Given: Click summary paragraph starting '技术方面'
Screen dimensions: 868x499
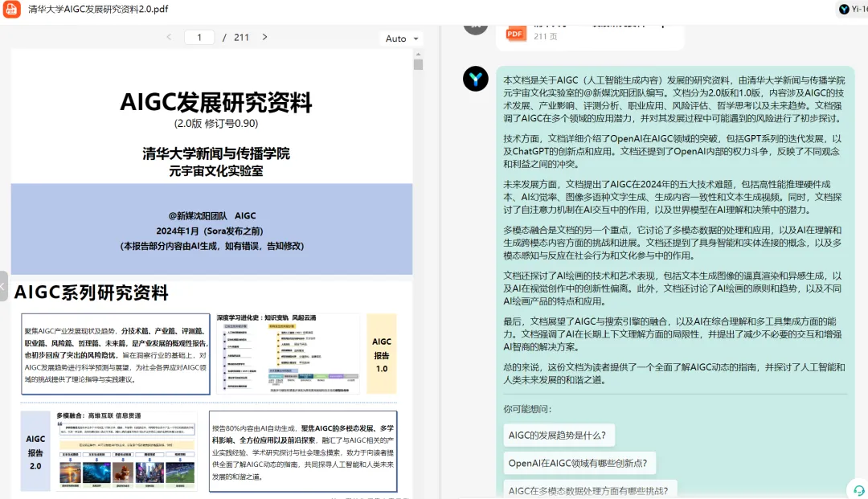Looking at the screenshot, I should 671,151.
